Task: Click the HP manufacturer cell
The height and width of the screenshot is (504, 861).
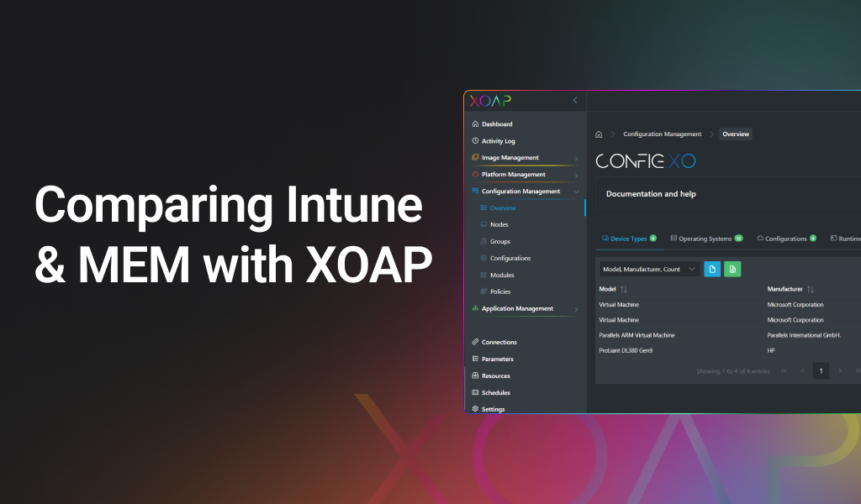Action: (x=771, y=350)
